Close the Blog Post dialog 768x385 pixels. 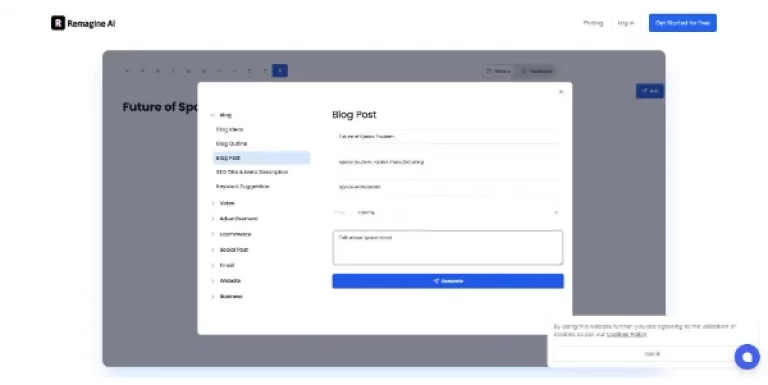(561, 92)
